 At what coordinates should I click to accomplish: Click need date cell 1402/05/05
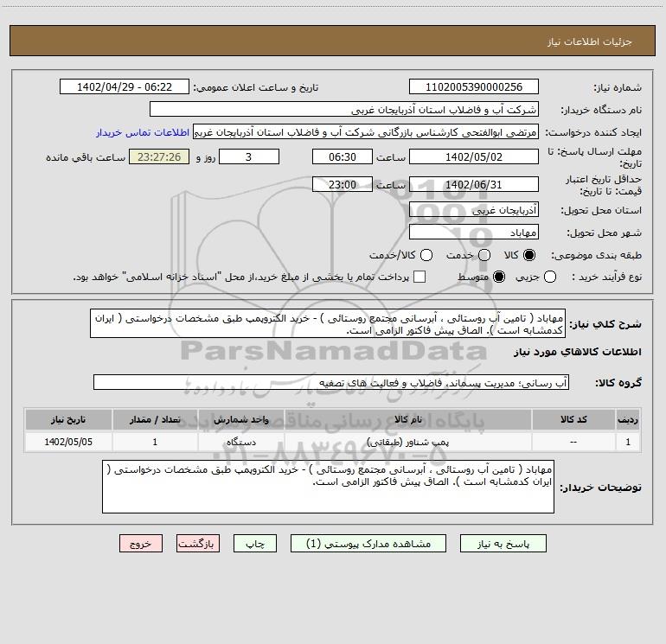[68, 442]
